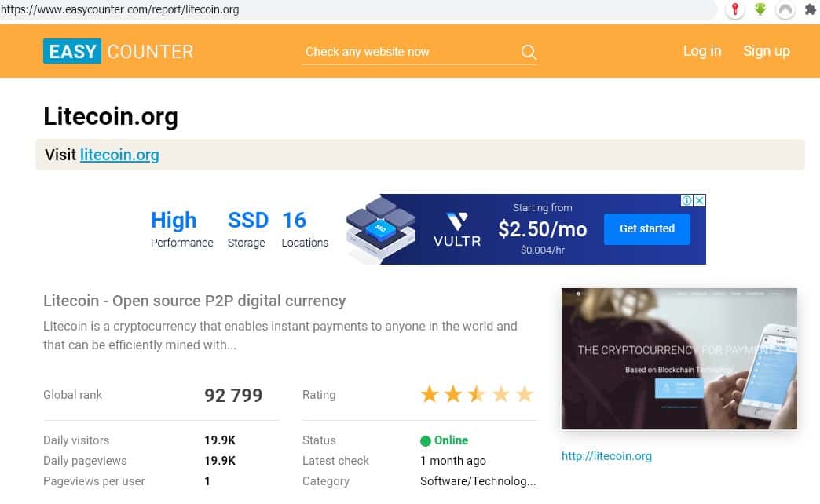Image resolution: width=820 pixels, height=504 pixels.
Task: Open the Log in page
Action: click(701, 51)
